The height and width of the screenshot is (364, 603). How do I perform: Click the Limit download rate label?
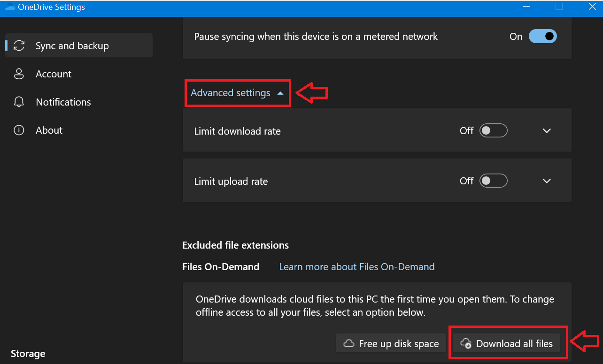[x=237, y=131]
